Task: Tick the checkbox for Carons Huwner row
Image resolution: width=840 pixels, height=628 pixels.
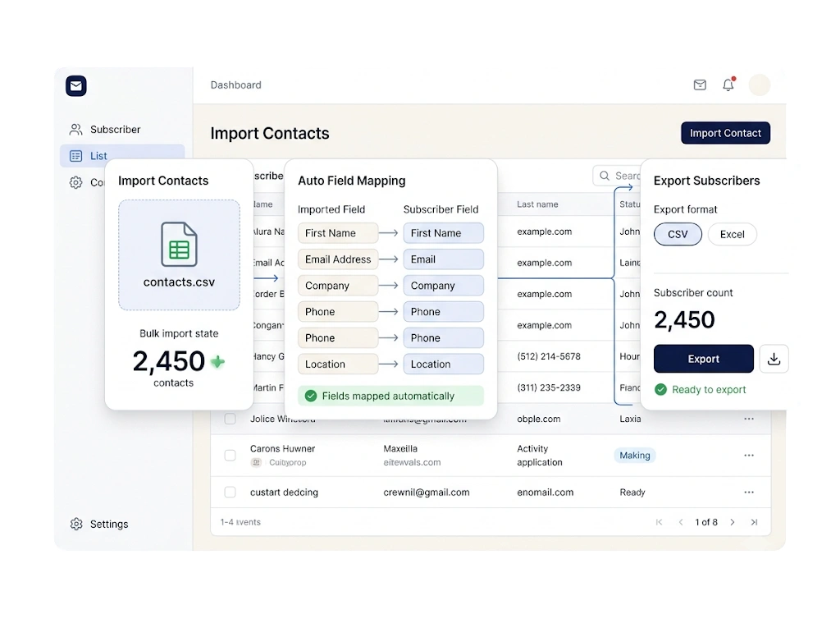Action: point(230,456)
